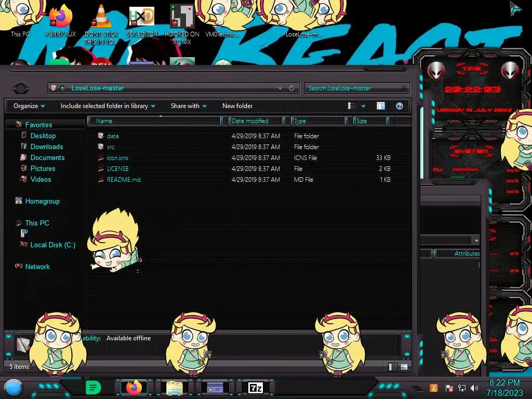Click the Explorer back navigation button
The image size is (532, 399).
(21, 88)
